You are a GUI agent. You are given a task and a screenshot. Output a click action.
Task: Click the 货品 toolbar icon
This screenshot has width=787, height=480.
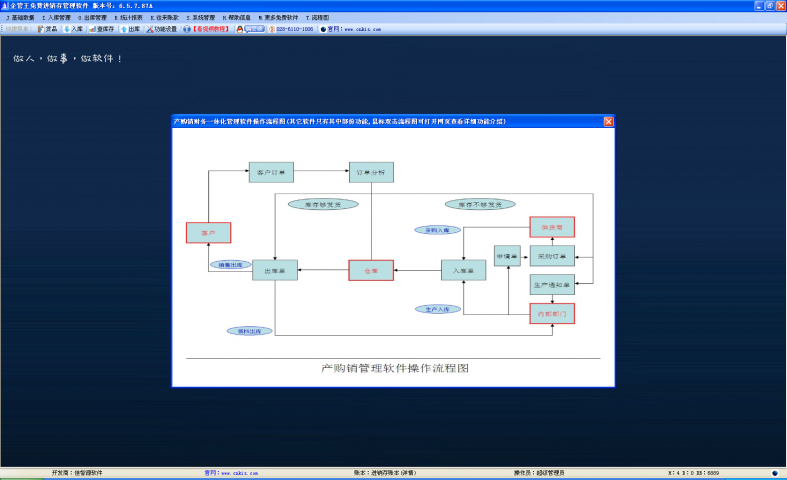pos(47,29)
